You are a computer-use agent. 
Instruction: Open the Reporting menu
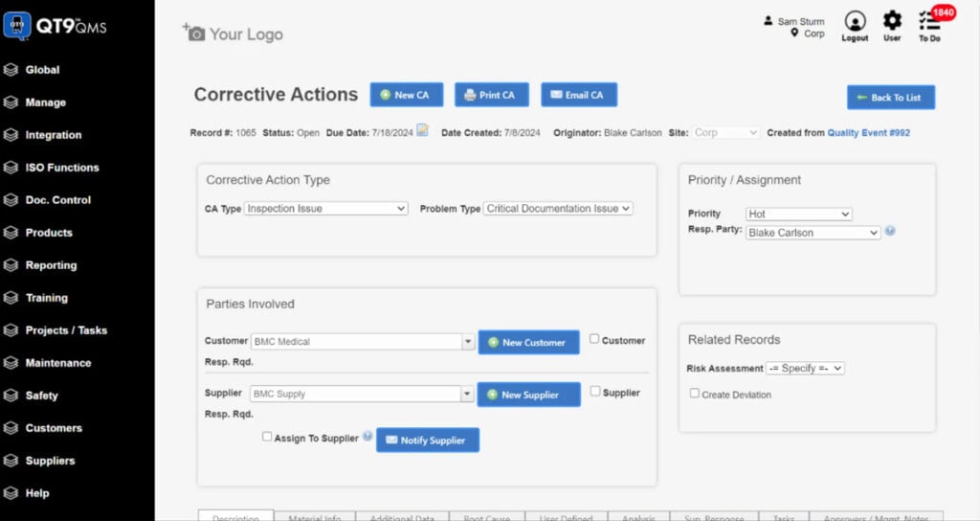pyautogui.click(x=52, y=264)
